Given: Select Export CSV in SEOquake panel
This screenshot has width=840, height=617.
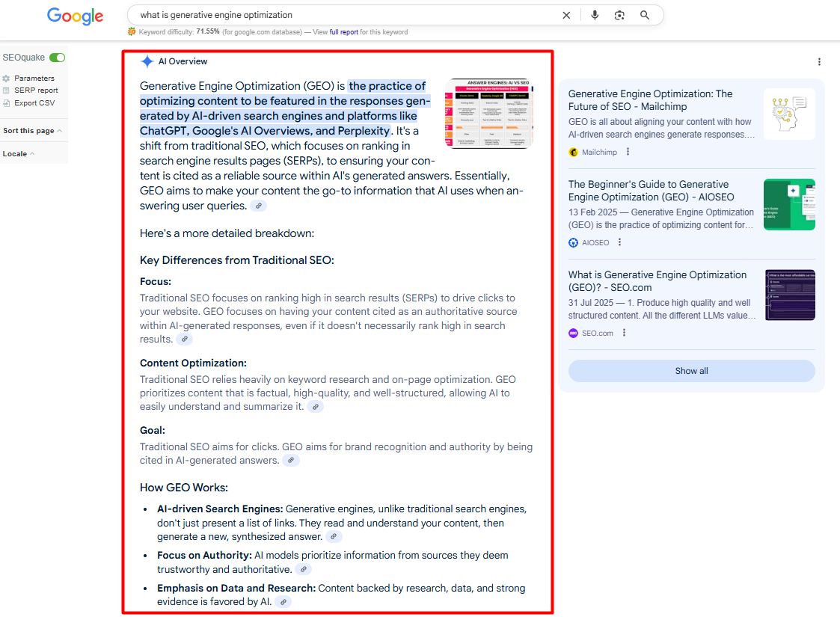Looking at the screenshot, I should (34, 103).
